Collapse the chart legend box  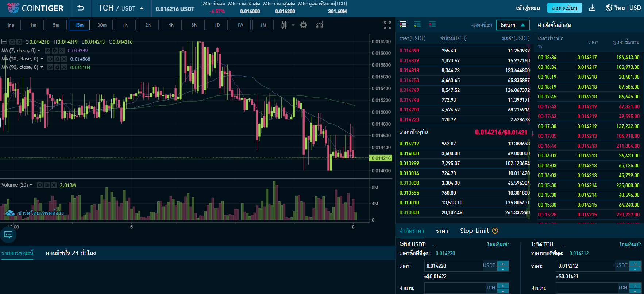click(x=4, y=42)
